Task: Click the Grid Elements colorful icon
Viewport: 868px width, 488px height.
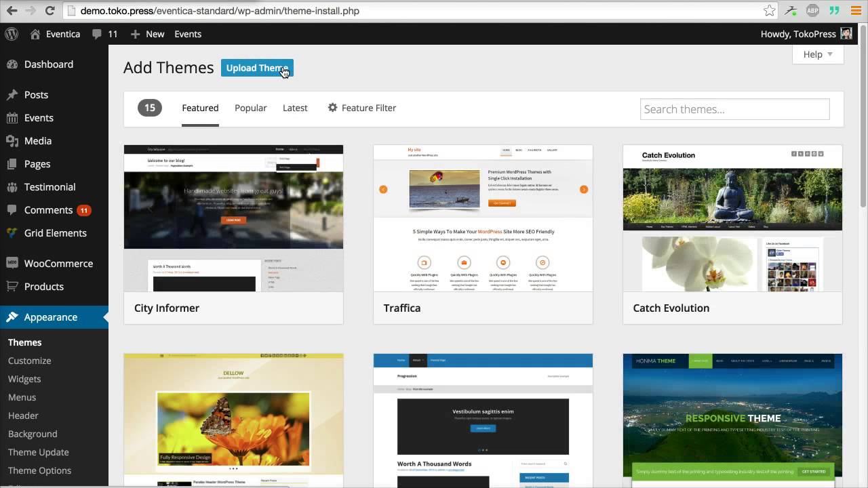Action: (x=12, y=233)
